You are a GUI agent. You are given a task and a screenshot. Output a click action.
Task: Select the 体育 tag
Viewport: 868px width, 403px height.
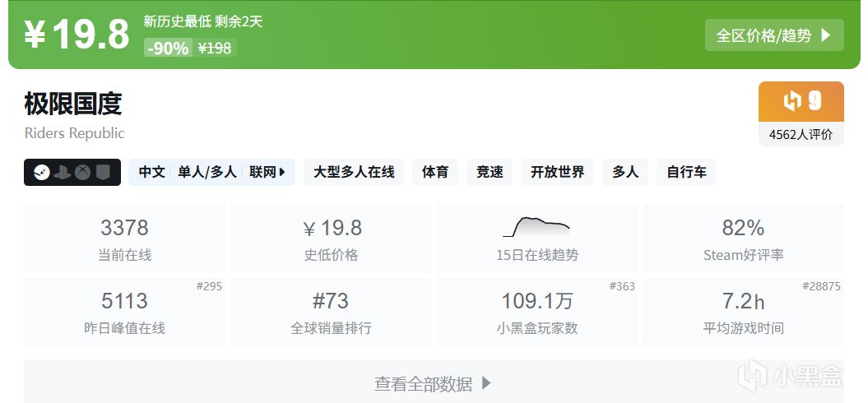point(435,172)
